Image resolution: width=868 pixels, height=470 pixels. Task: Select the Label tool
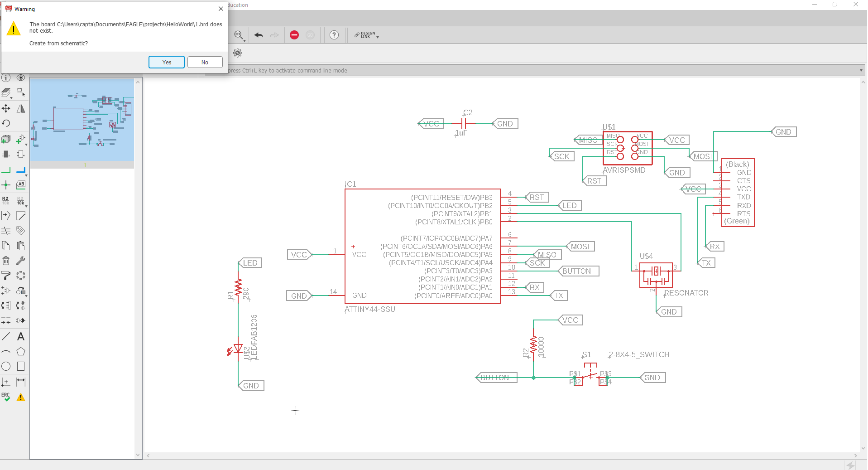(x=21, y=184)
